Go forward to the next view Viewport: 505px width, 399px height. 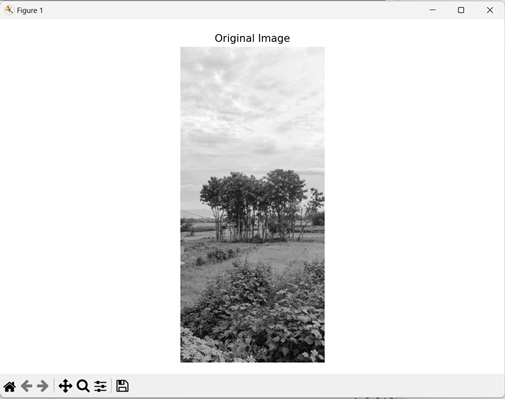[x=43, y=386]
